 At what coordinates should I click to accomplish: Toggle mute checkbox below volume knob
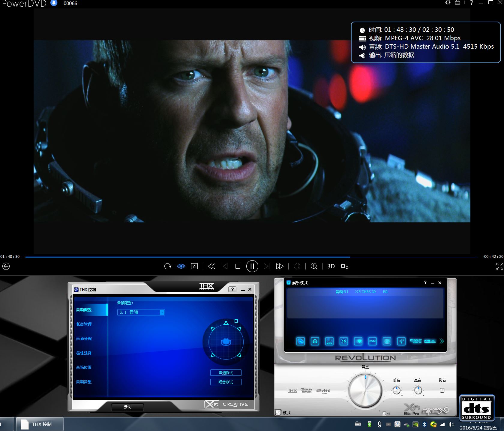[x=384, y=414]
